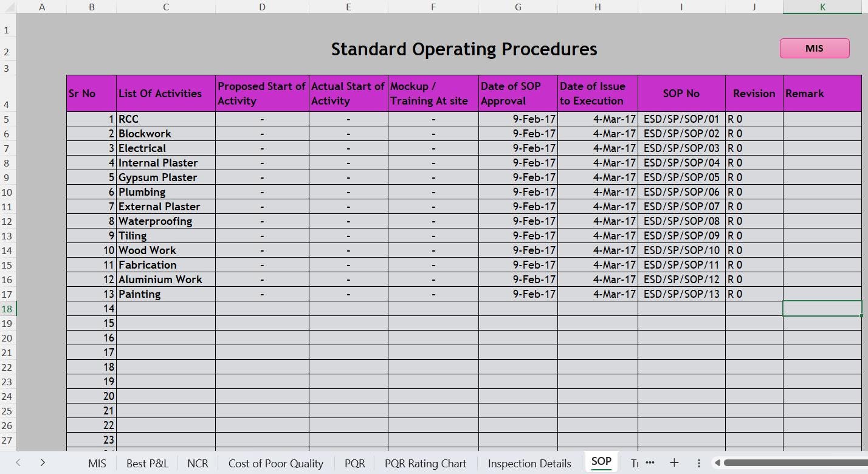The height and width of the screenshot is (474, 868).
Task: Click the previous sheet navigation arrow
Action: [x=17, y=463]
